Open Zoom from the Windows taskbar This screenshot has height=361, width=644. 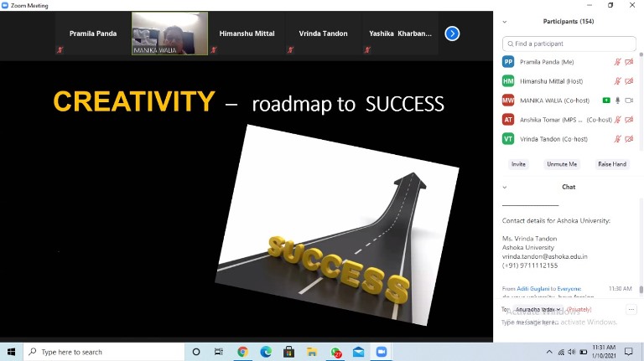[x=382, y=353]
